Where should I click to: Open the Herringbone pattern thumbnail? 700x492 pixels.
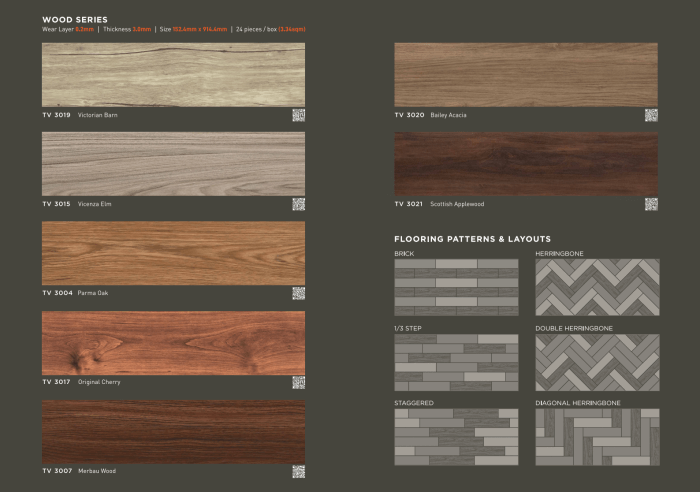click(x=596, y=288)
